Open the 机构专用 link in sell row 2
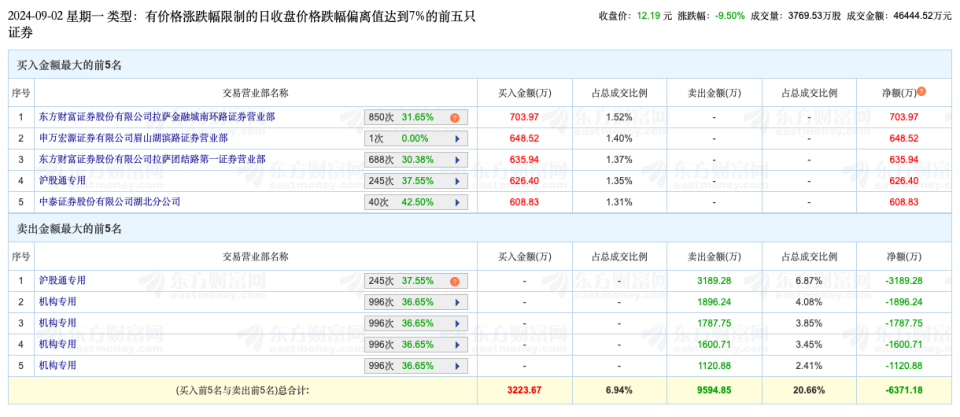Screen dimensions: 960x417 tap(57, 302)
